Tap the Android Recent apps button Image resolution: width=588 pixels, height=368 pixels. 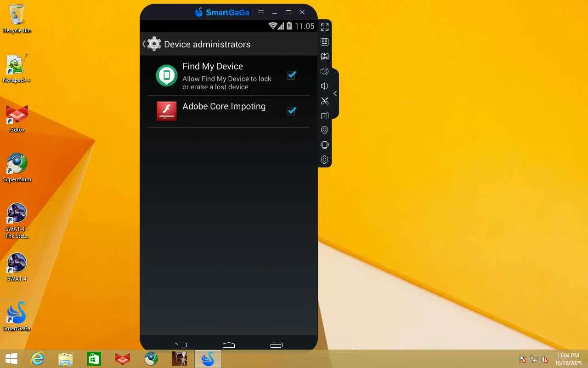[277, 345]
